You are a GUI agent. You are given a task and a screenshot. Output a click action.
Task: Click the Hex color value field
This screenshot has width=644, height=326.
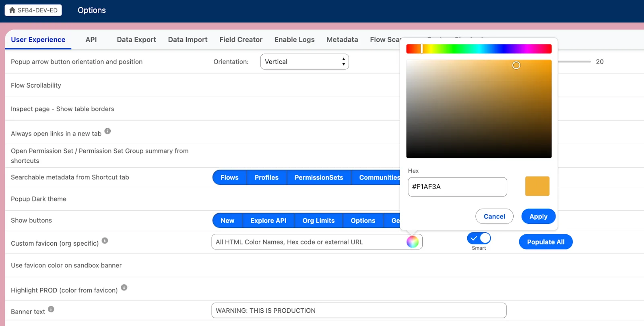[x=457, y=187]
